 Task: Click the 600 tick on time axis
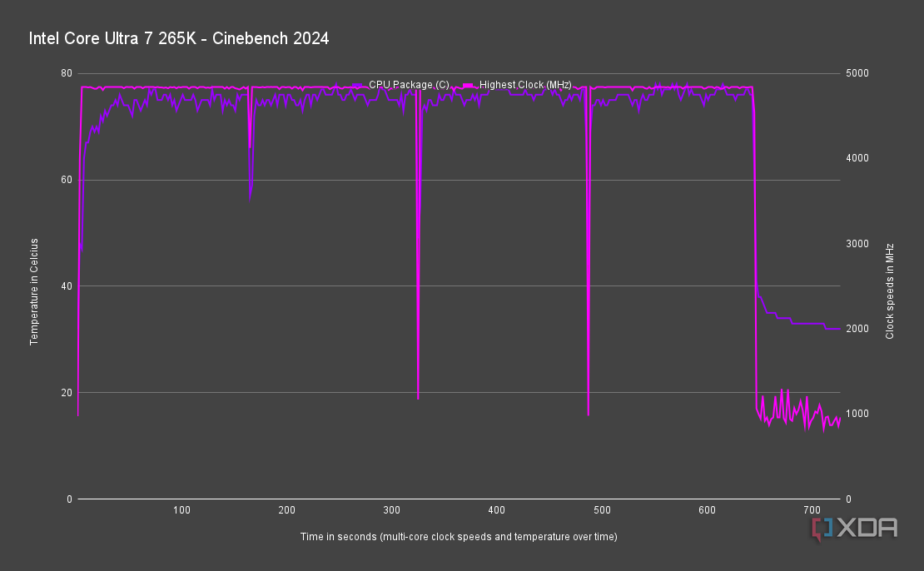(707, 510)
